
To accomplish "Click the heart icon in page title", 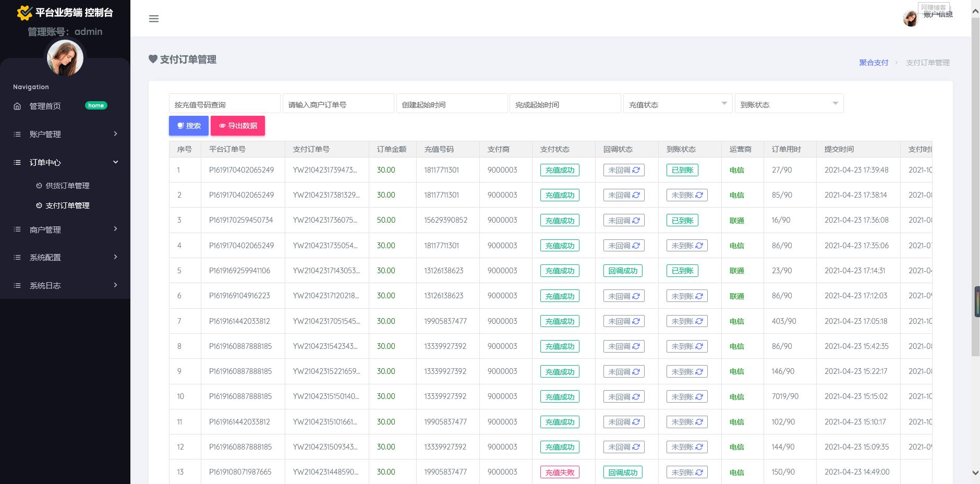I will click(153, 59).
